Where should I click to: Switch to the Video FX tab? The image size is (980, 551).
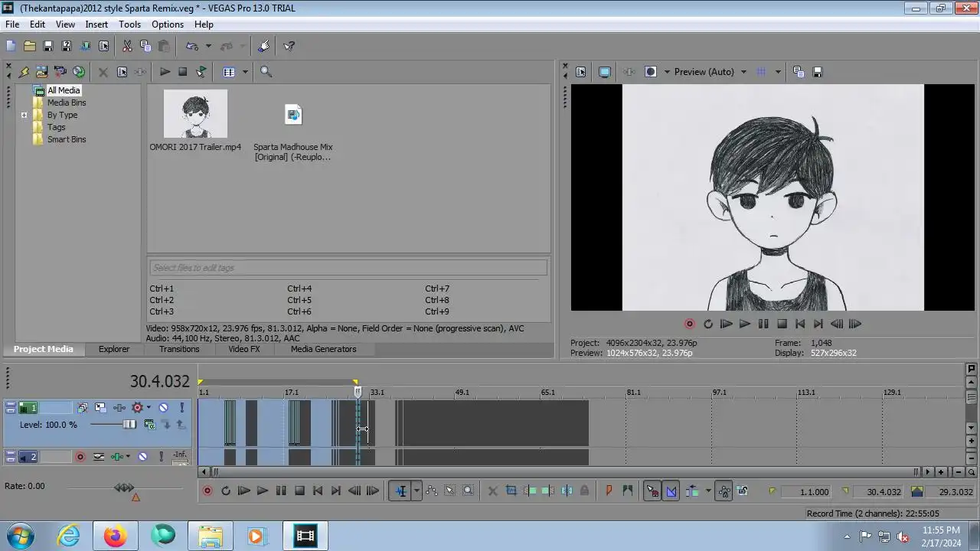tap(243, 349)
